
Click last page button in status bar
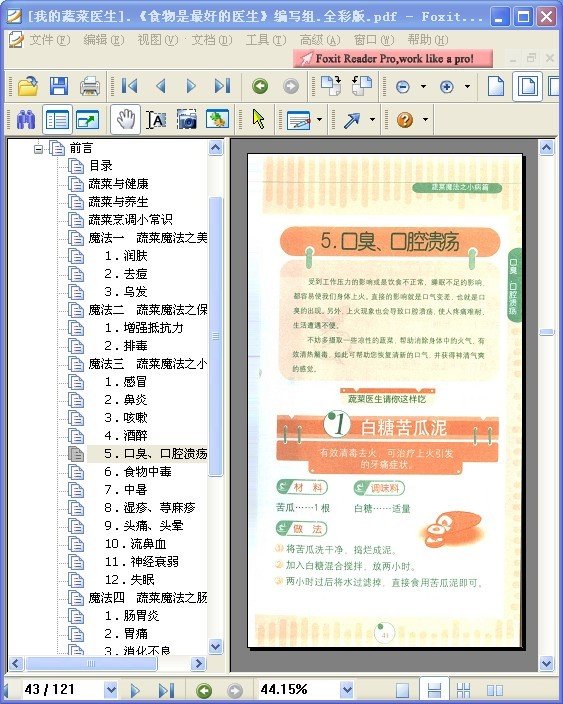click(x=166, y=690)
